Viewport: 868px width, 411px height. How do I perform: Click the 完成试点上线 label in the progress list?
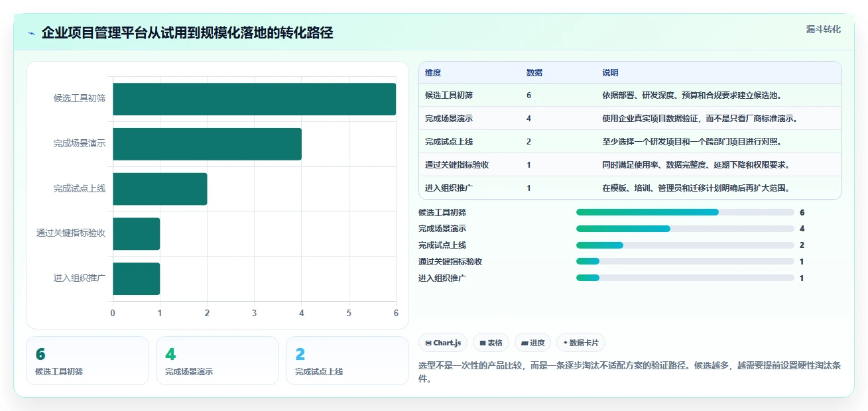pos(442,245)
